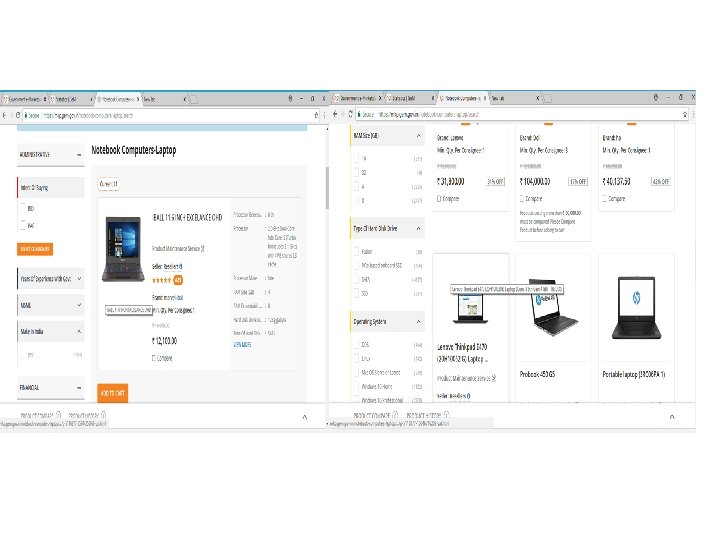The height and width of the screenshot is (540, 720).
Task: Collapse the ADMINISTRATIVE filter section
Action: (79, 155)
